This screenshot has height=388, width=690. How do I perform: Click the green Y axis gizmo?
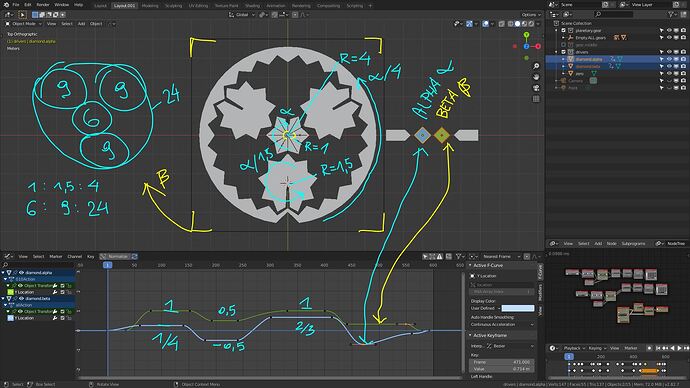[526, 35]
